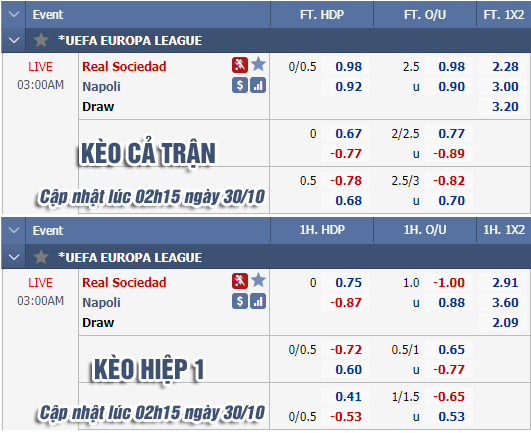This screenshot has width=531, height=433.
Task: Open the statistics chart icon in the full-time Napoli row
Action: [258, 85]
